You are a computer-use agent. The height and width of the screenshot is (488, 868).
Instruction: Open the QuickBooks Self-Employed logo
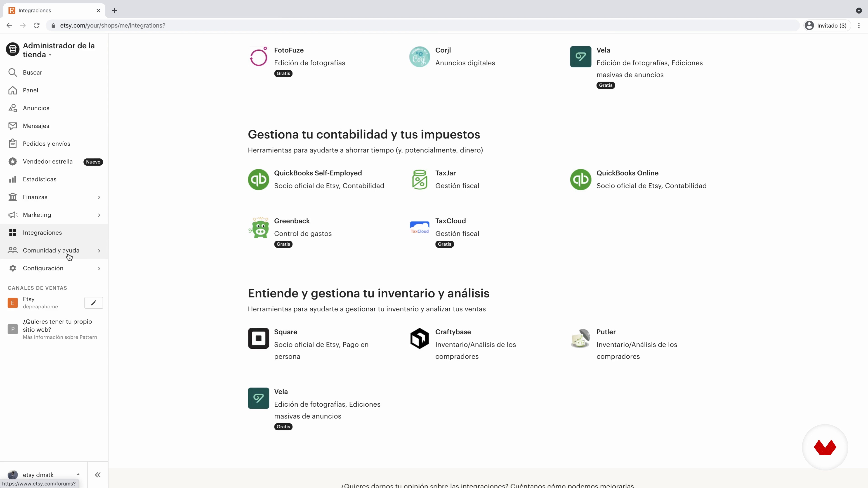pyautogui.click(x=258, y=180)
